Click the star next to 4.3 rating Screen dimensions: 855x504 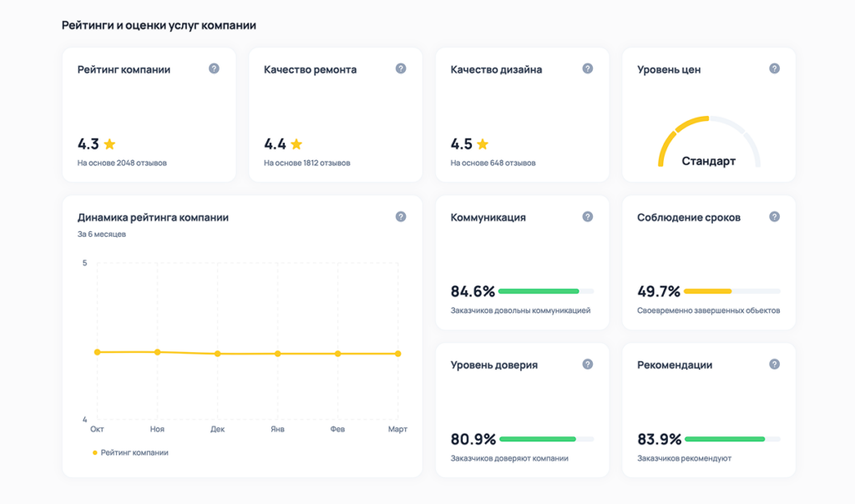109,144
